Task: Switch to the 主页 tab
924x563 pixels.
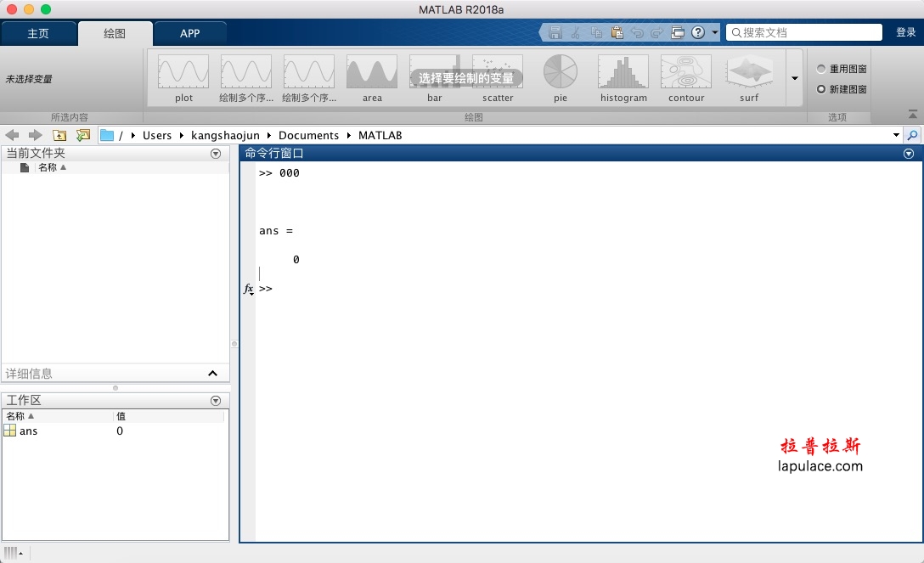Action: tap(38, 34)
